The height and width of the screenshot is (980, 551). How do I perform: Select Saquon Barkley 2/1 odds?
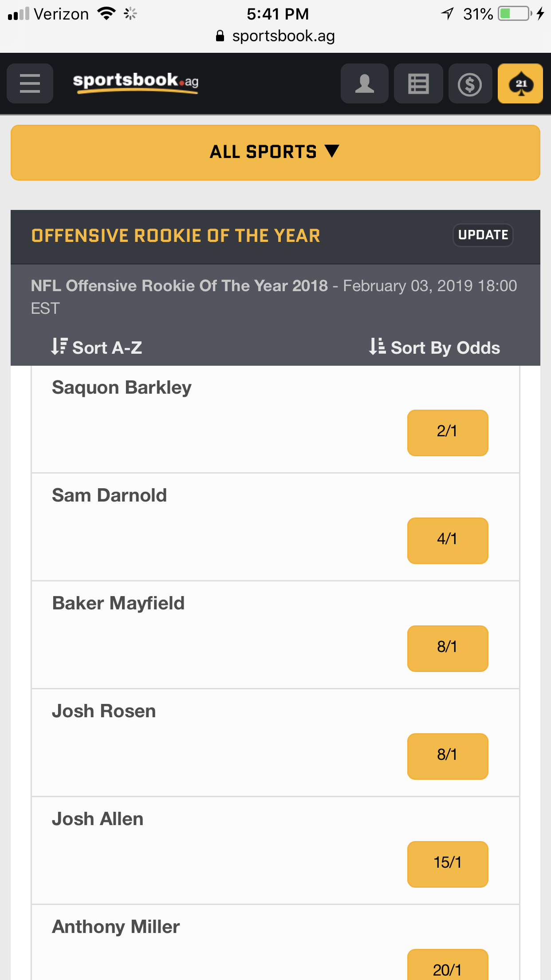(x=448, y=433)
